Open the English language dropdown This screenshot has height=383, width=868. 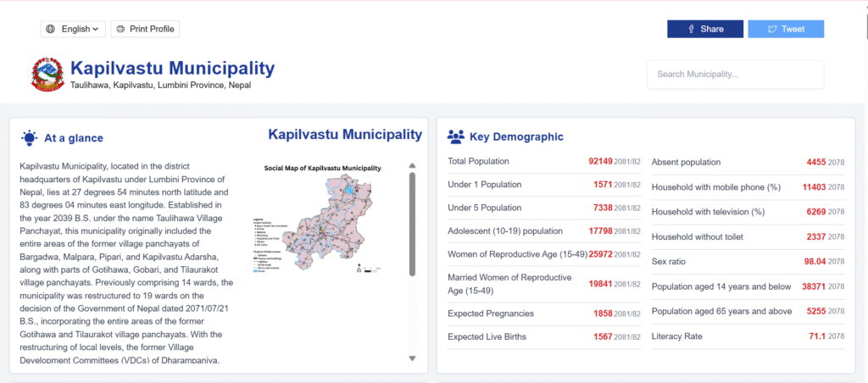tap(74, 29)
